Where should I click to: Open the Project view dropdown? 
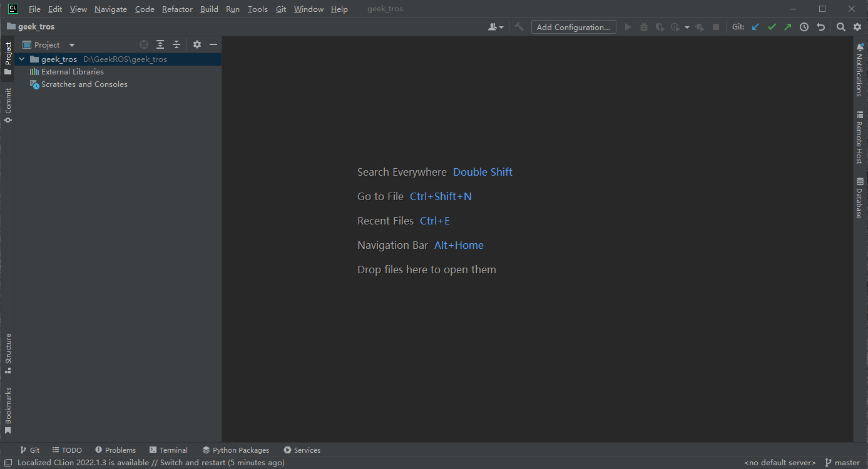click(71, 45)
